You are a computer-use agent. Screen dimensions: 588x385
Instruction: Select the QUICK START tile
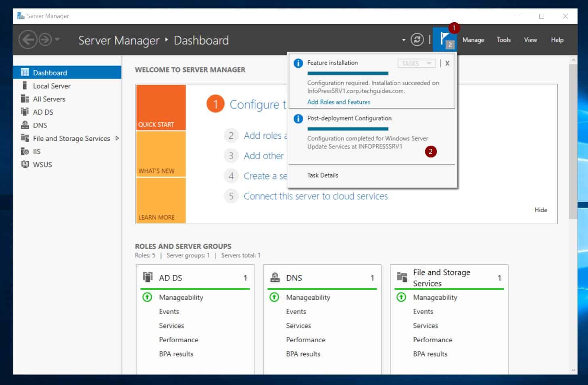pyautogui.click(x=161, y=107)
